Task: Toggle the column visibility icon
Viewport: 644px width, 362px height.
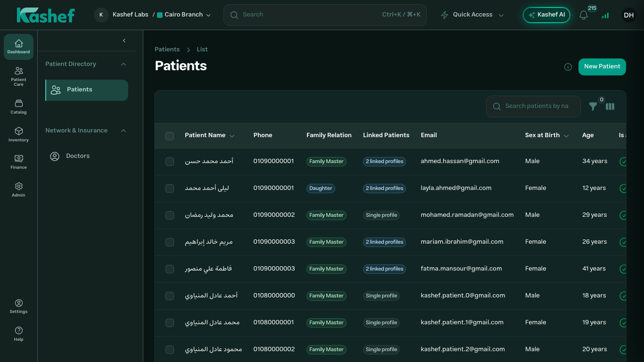Action: (x=610, y=107)
